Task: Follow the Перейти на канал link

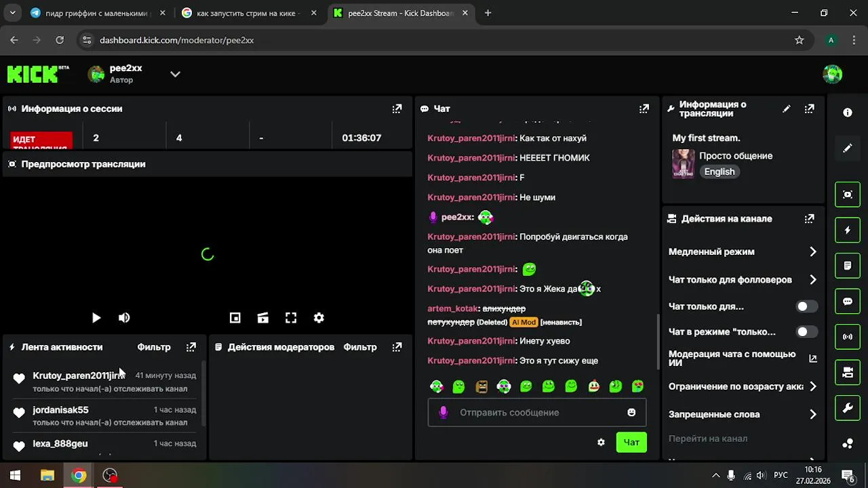Action: (x=708, y=439)
